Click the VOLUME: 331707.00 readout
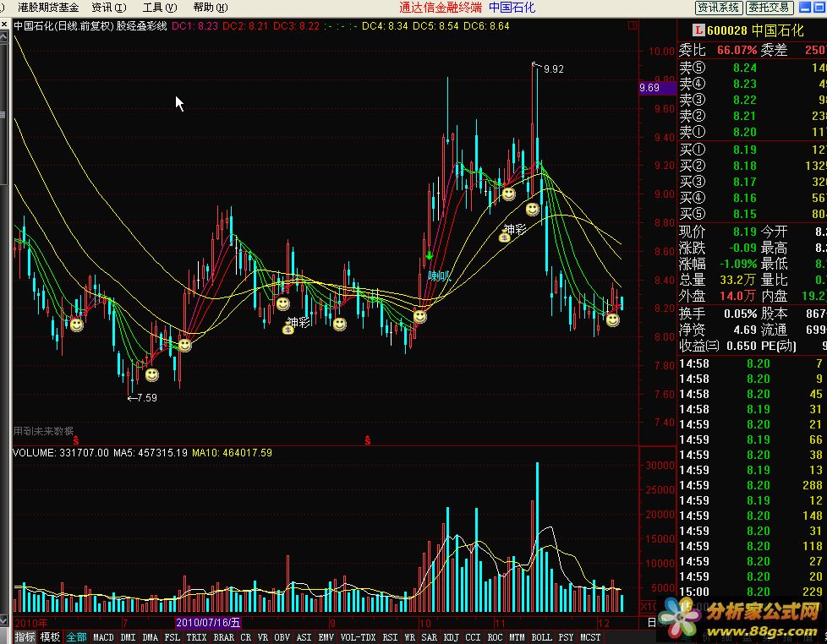 (x=60, y=453)
